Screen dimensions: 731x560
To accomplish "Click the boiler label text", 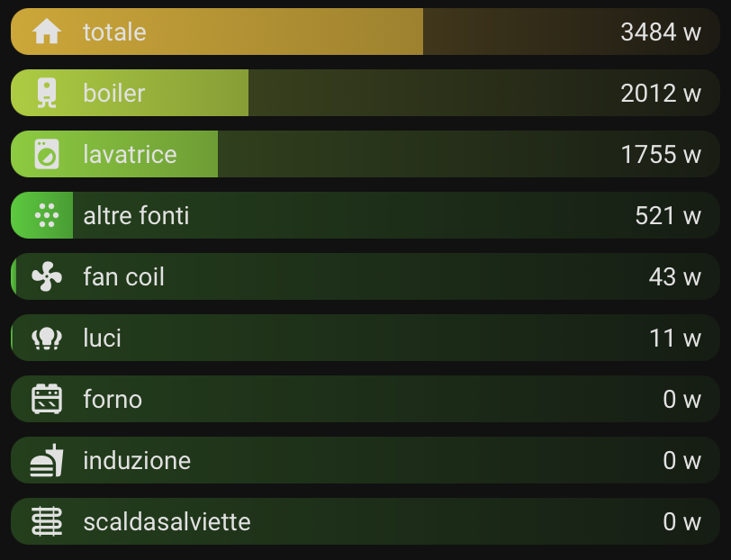I will pyautogui.click(x=114, y=94).
